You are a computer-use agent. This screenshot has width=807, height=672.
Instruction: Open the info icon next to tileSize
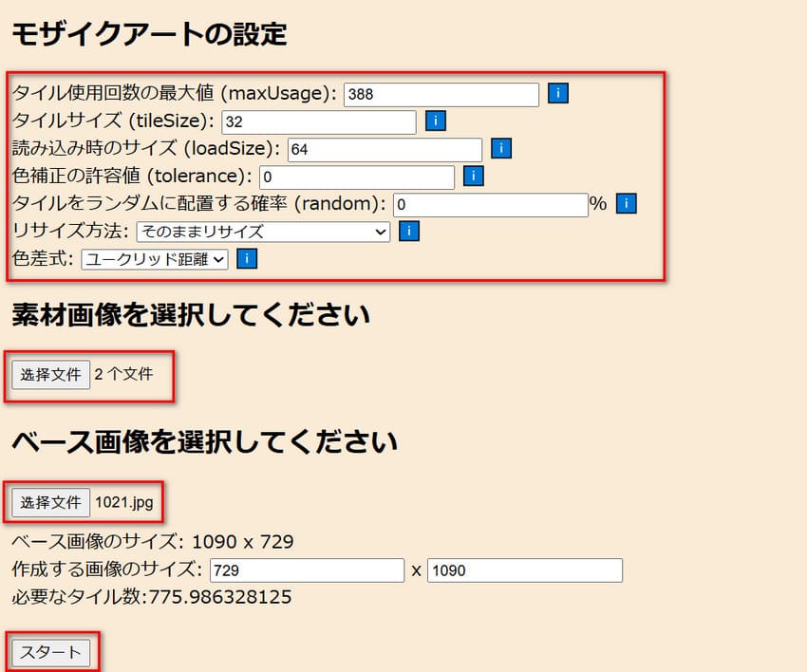[x=436, y=121]
